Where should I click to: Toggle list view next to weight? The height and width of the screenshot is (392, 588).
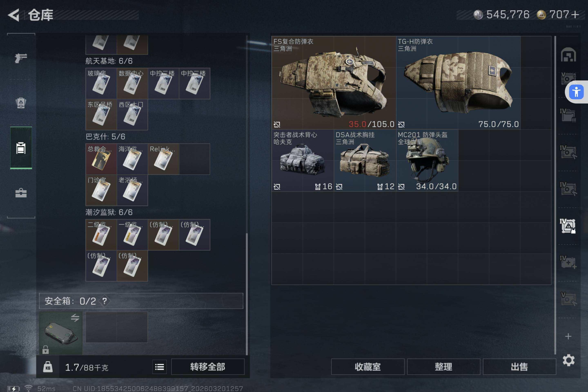pyautogui.click(x=159, y=367)
